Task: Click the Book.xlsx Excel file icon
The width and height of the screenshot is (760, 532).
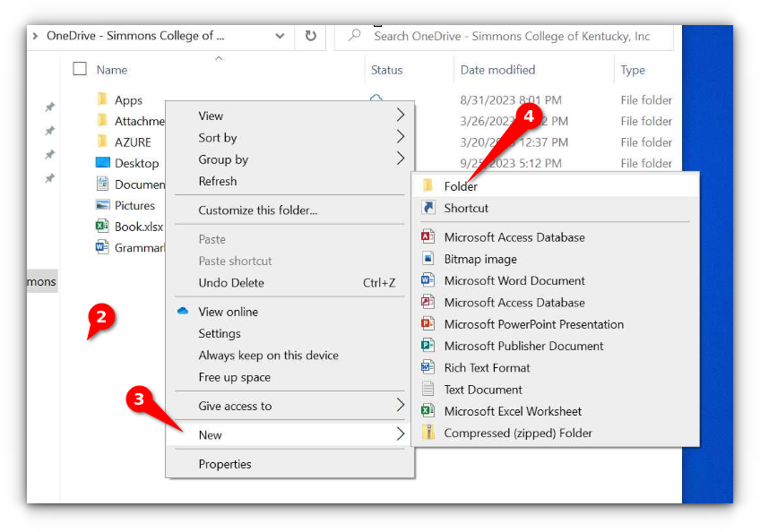Action: tap(102, 226)
